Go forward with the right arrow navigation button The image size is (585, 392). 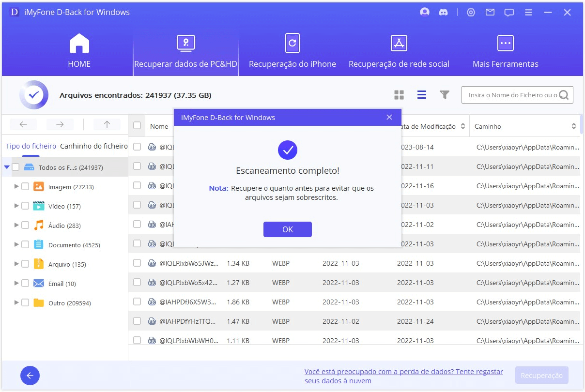(x=60, y=125)
